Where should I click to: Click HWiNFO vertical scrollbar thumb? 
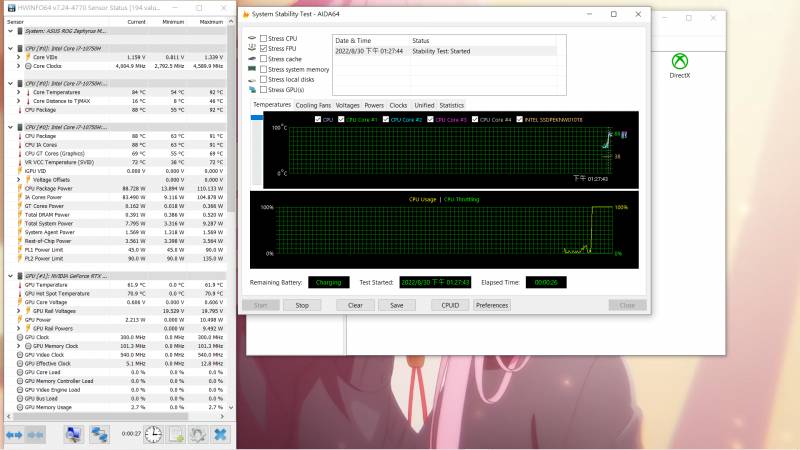coord(231,118)
